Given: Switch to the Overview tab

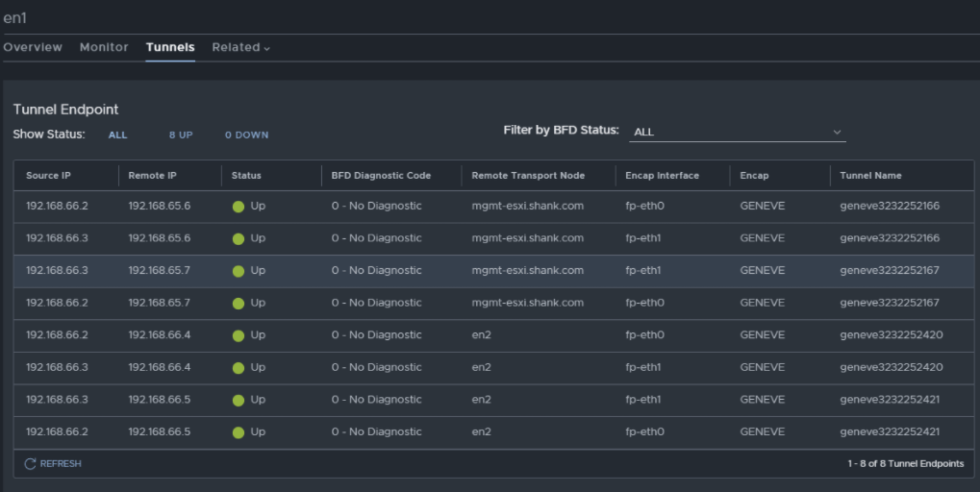Looking at the screenshot, I should pos(33,47).
